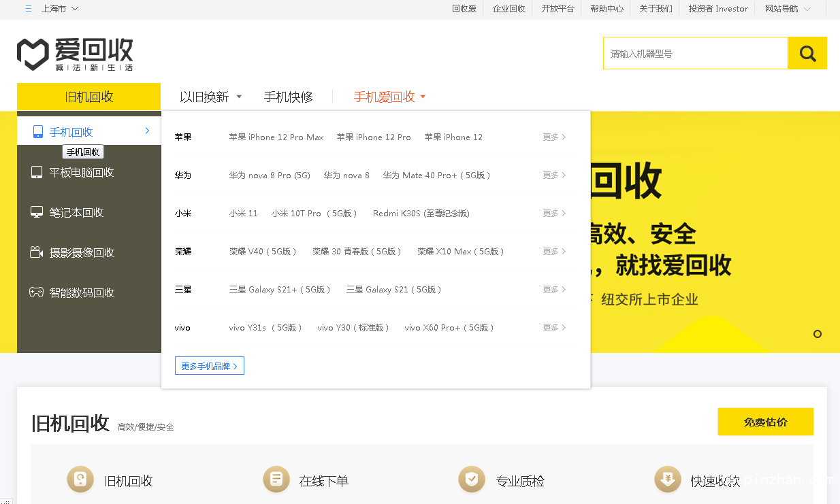The width and height of the screenshot is (840, 504).
Task: Expand 更多 for the 三星 row
Action: pyautogui.click(x=554, y=290)
